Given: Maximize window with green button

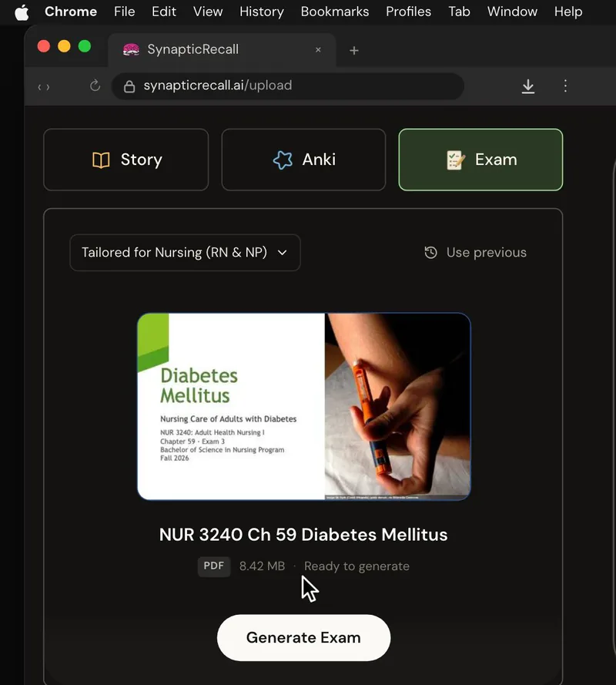Looking at the screenshot, I should click(x=85, y=46).
